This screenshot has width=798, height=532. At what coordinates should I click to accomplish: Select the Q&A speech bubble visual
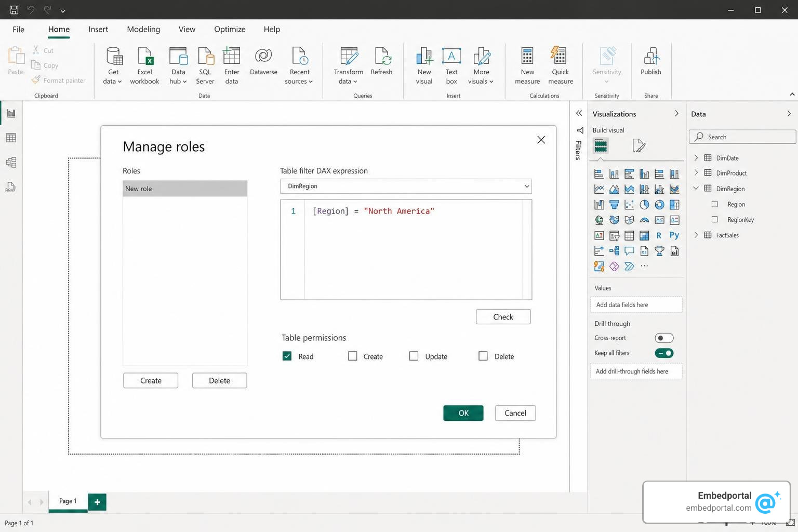[x=629, y=251]
